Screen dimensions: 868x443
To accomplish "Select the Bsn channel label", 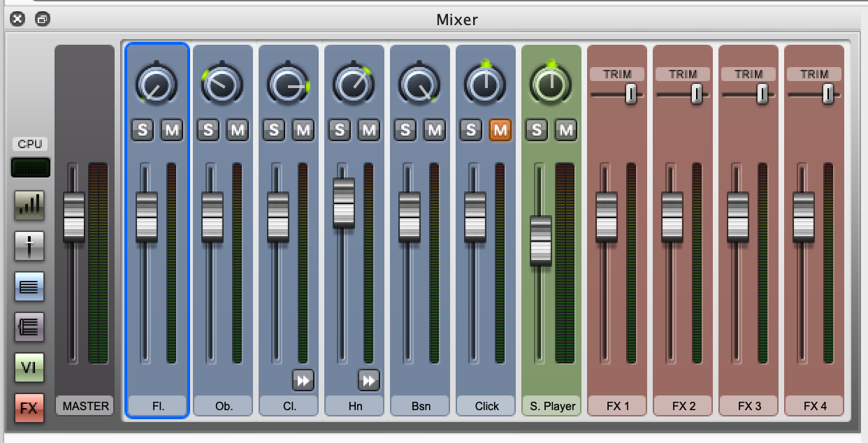I will pyautogui.click(x=421, y=406).
